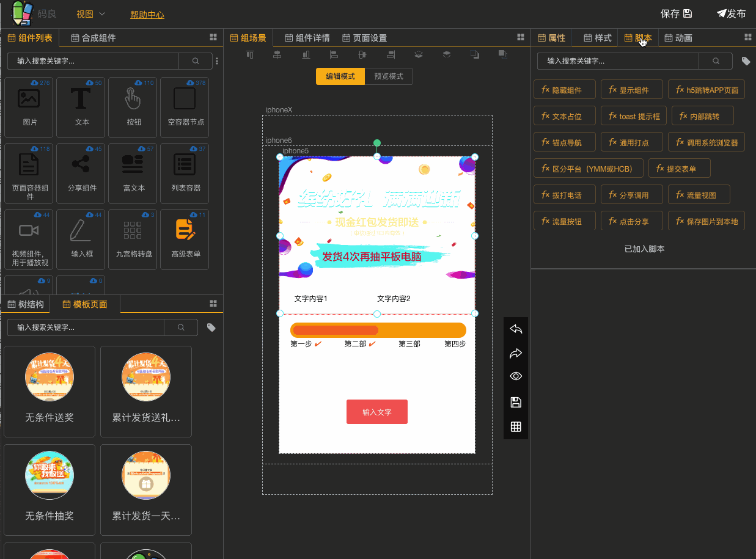
Task: Select the 文本 text component
Action: click(x=81, y=108)
